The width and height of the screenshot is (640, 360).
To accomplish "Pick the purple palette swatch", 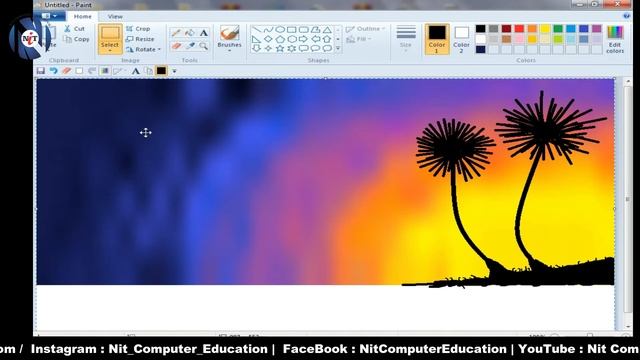I will pos(597,29).
